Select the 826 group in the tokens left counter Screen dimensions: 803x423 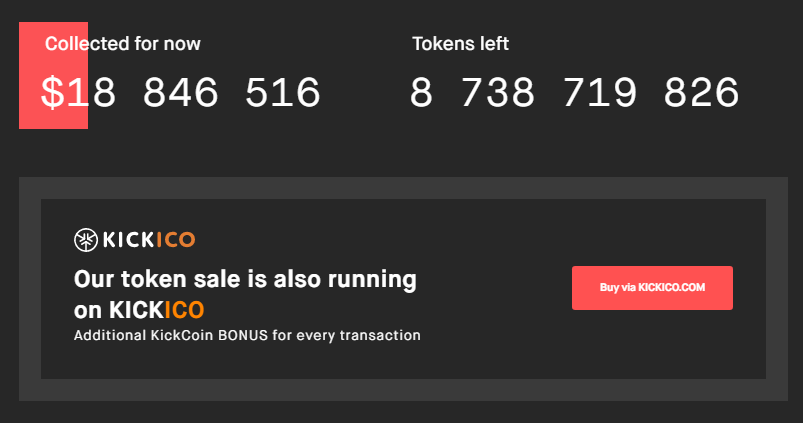point(702,92)
